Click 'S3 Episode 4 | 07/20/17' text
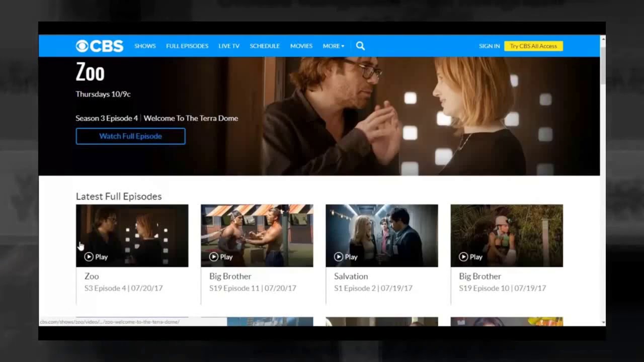 click(x=123, y=288)
